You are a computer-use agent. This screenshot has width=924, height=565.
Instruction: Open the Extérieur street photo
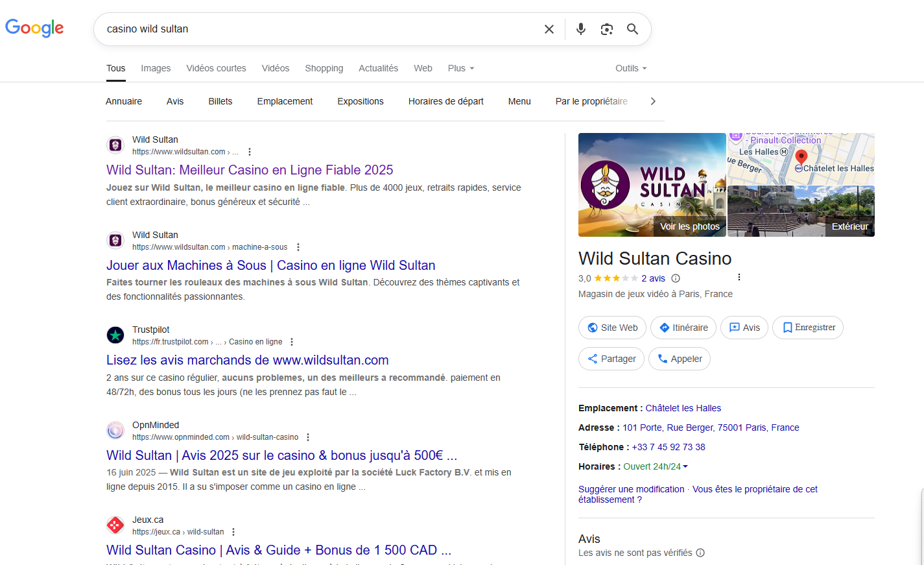coord(801,211)
